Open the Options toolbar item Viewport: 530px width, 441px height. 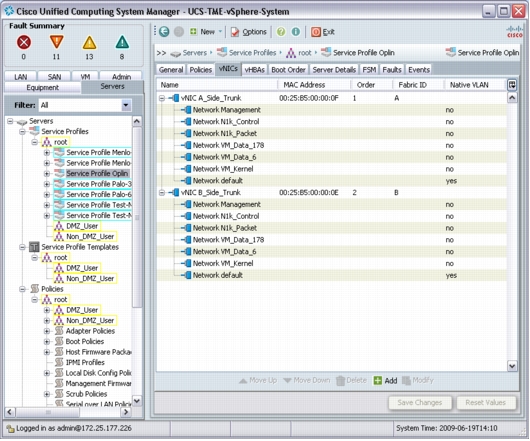pyautogui.click(x=249, y=32)
